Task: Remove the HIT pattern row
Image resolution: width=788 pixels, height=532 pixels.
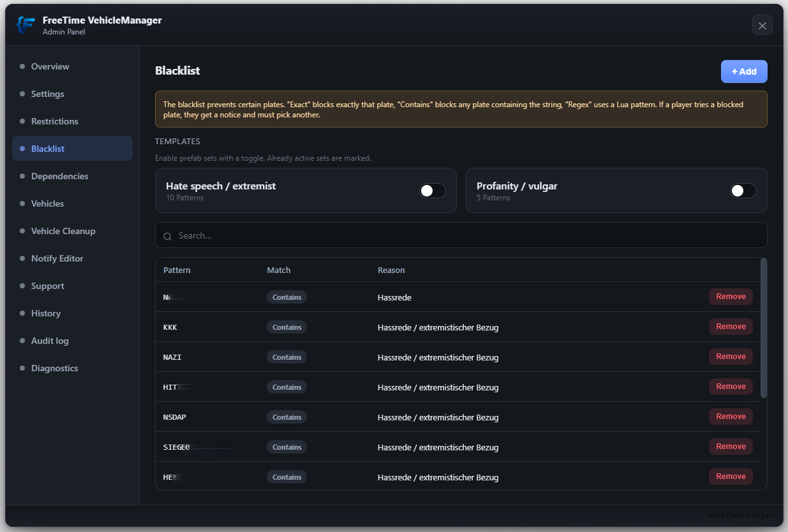Action: coord(731,387)
